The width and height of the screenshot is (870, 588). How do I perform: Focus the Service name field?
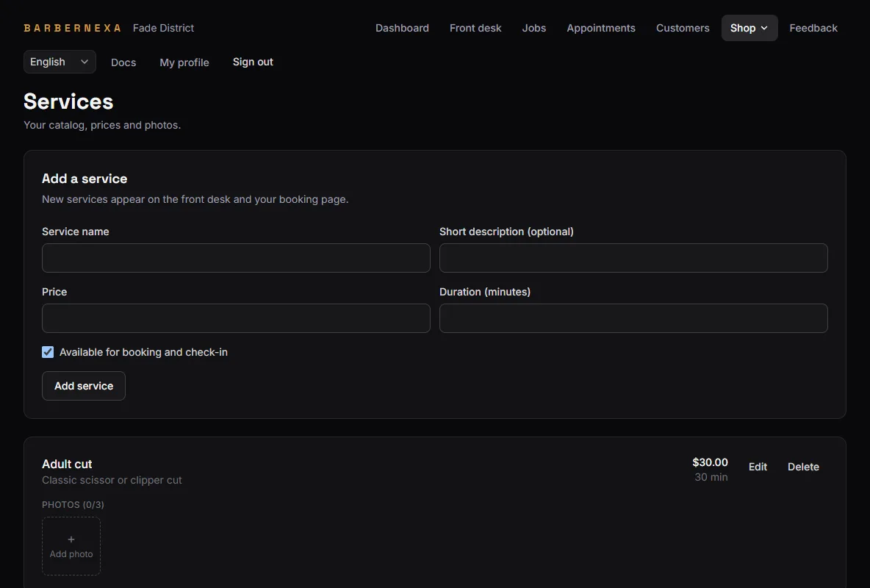point(236,258)
